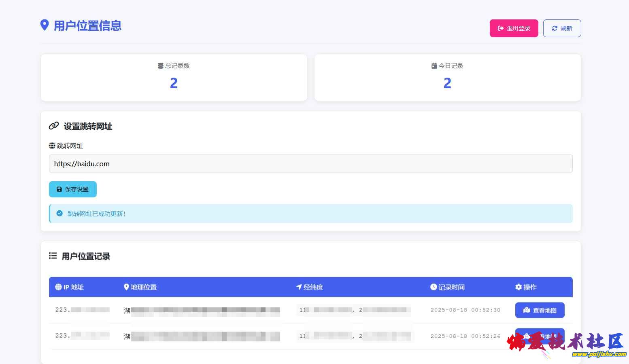Click the 退出登录 logout button

click(x=514, y=28)
